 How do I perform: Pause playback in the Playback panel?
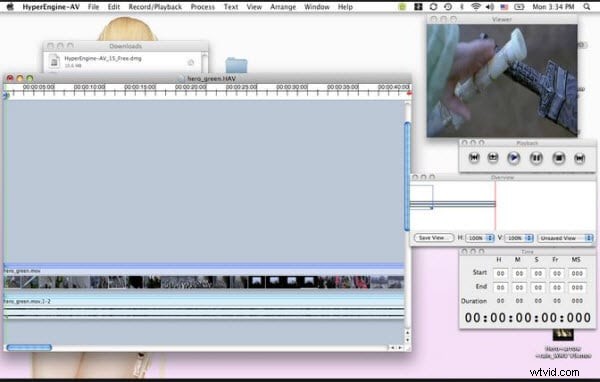pos(536,158)
